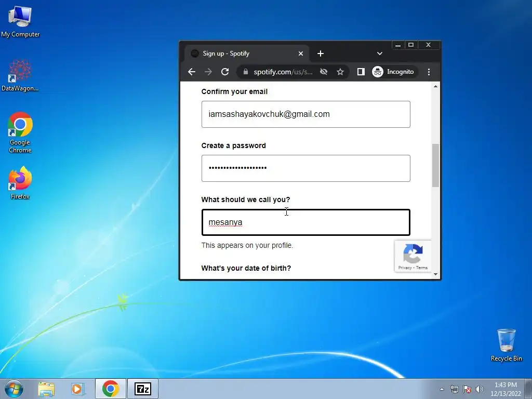Focus the Create a password field
532x399 pixels.
click(305, 168)
